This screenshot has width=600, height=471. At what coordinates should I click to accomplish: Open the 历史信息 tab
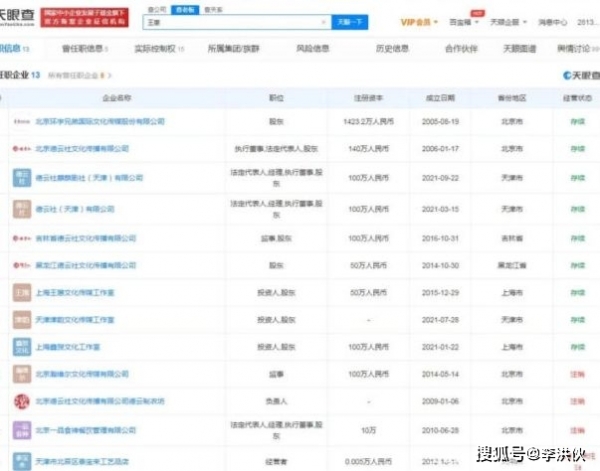tap(392, 49)
